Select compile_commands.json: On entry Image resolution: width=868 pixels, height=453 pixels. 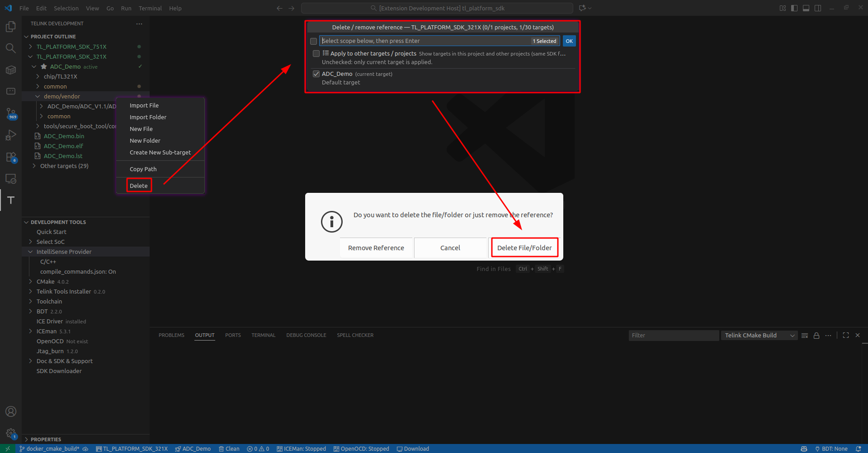[x=78, y=271]
